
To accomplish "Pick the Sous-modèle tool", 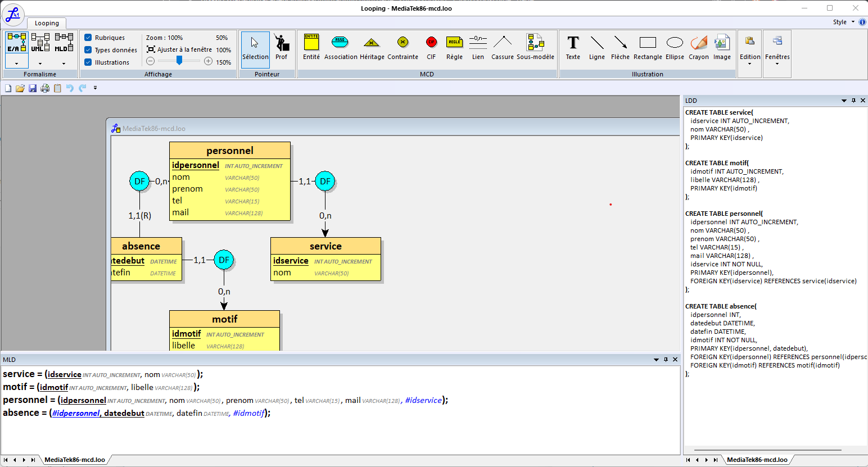I will (x=535, y=47).
